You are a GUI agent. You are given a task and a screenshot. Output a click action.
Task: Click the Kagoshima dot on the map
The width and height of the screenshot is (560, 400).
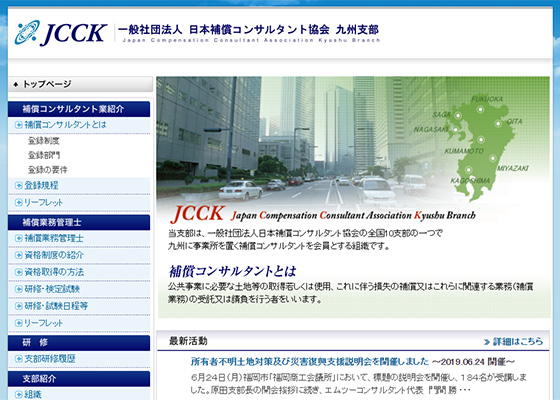click(469, 170)
